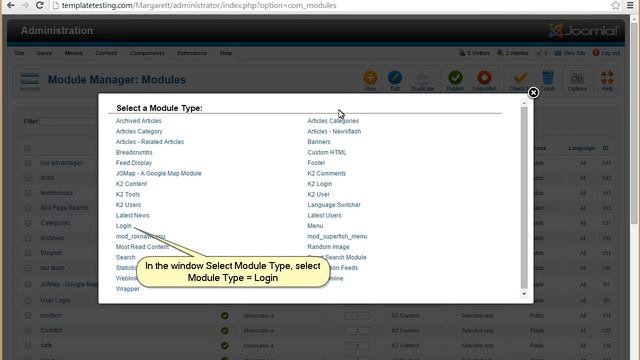The width and height of the screenshot is (640, 360).
Task: Select the K2 Tools module type
Action: click(x=128, y=194)
